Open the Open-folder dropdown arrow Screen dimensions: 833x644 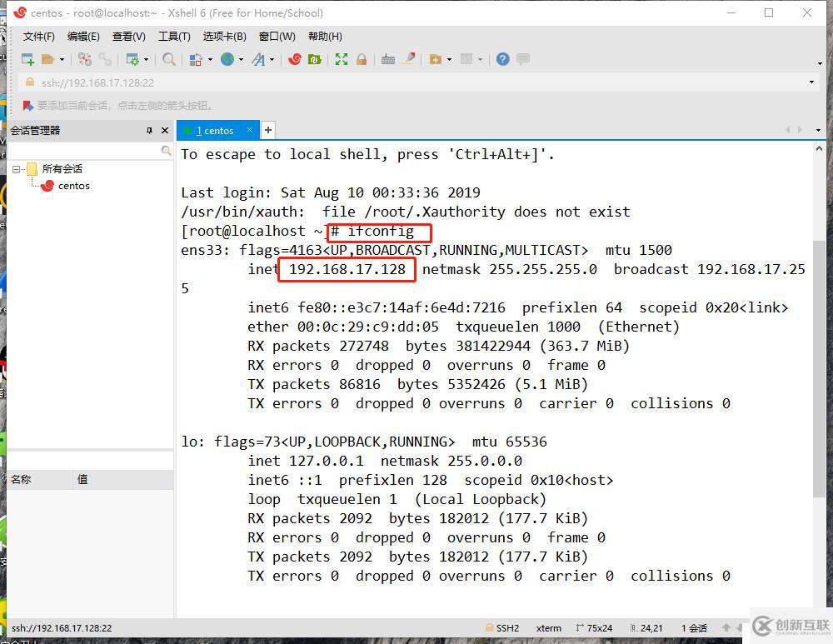click(x=62, y=59)
